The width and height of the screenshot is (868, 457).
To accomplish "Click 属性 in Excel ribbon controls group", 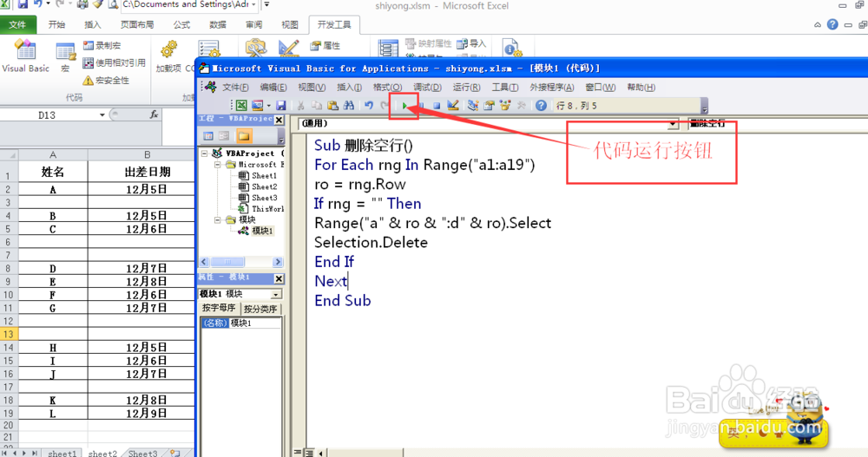I will [x=325, y=46].
